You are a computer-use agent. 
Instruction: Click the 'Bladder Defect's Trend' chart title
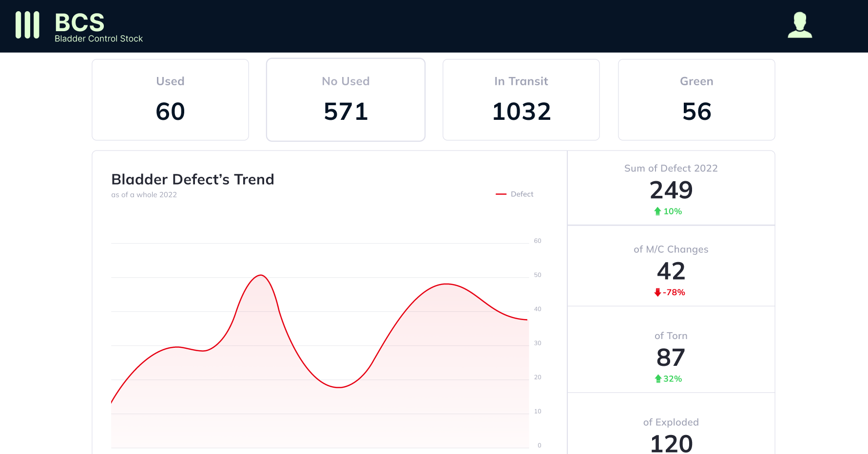[x=193, y=179]
